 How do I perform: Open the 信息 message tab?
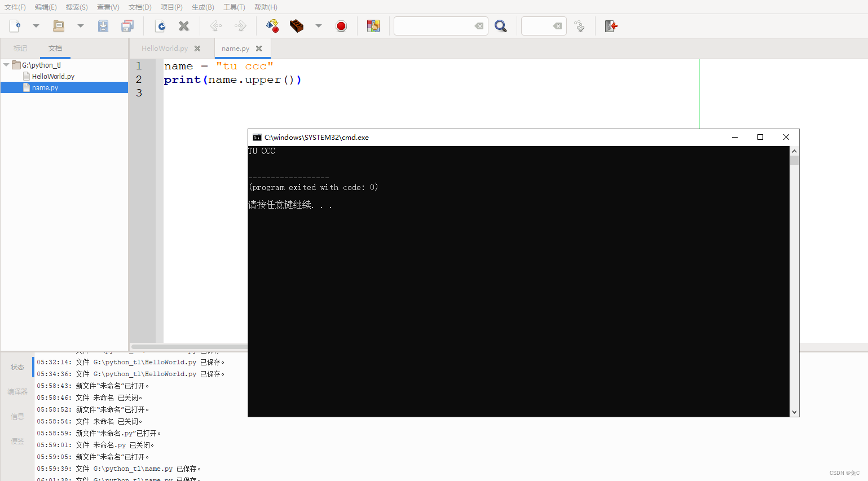17,417
